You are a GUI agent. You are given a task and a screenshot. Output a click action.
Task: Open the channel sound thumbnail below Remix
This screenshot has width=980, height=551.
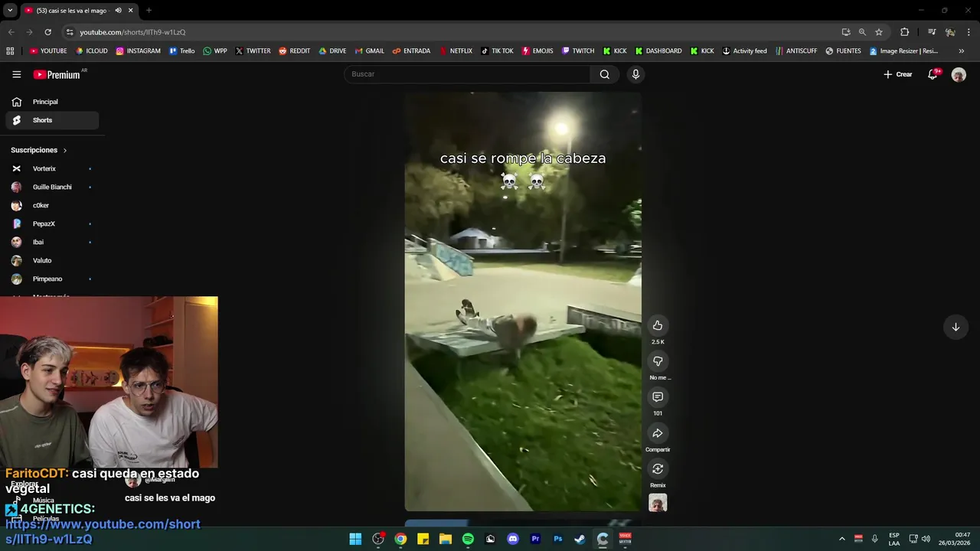(658, 502)
